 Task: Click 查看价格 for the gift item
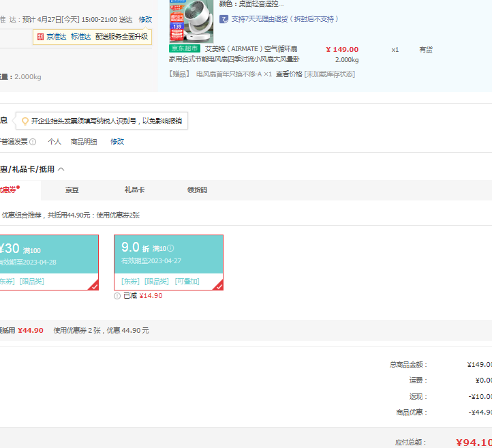289,74
